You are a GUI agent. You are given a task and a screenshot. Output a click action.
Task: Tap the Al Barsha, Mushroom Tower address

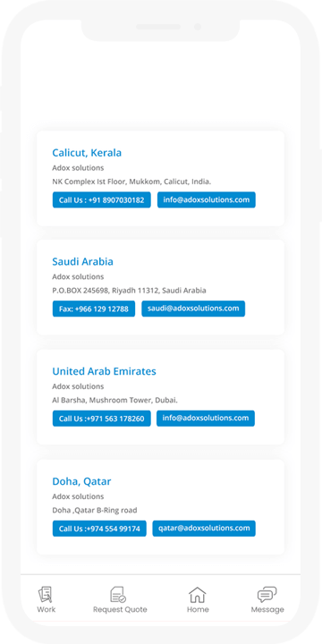[x=115, y=400]
